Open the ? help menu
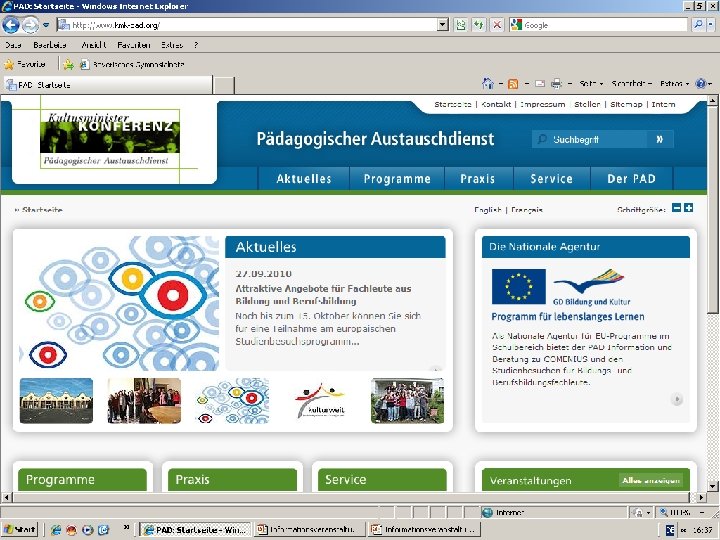The width and height of the screenshot is (720, 540). pos(196,45)
